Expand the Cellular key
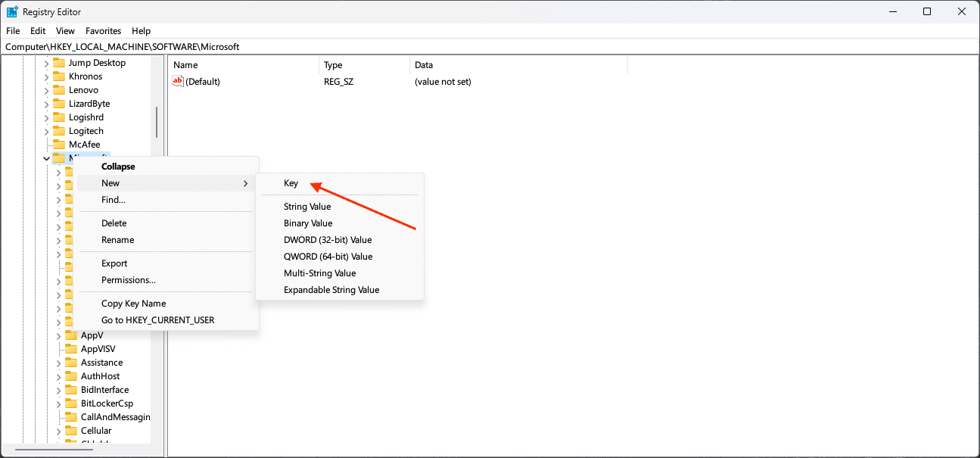 click(x=58, y=431)
